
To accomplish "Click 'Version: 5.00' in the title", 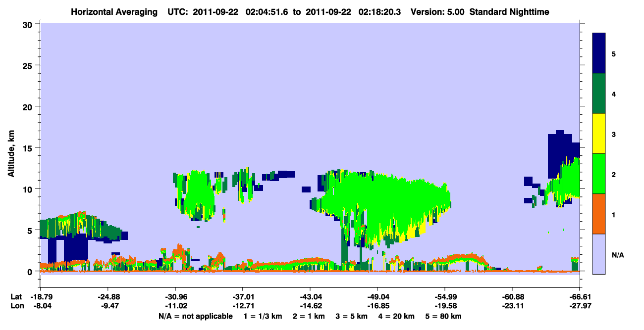I will point(437,11).
